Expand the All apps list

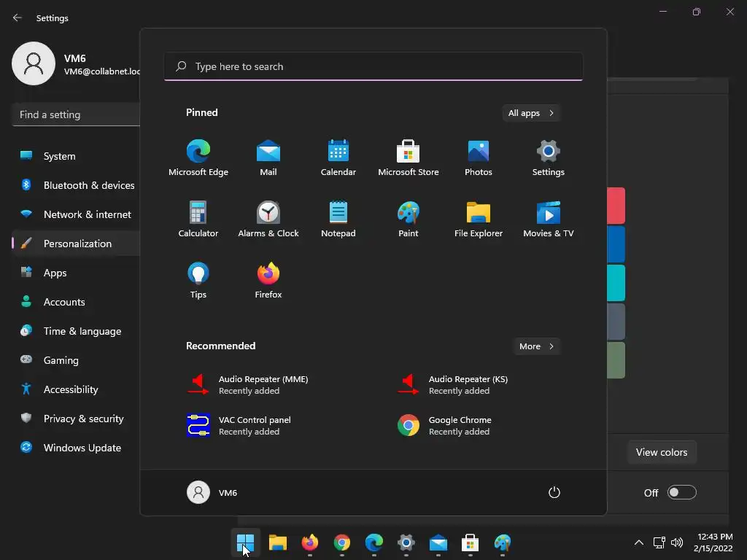tap(531, 113)
